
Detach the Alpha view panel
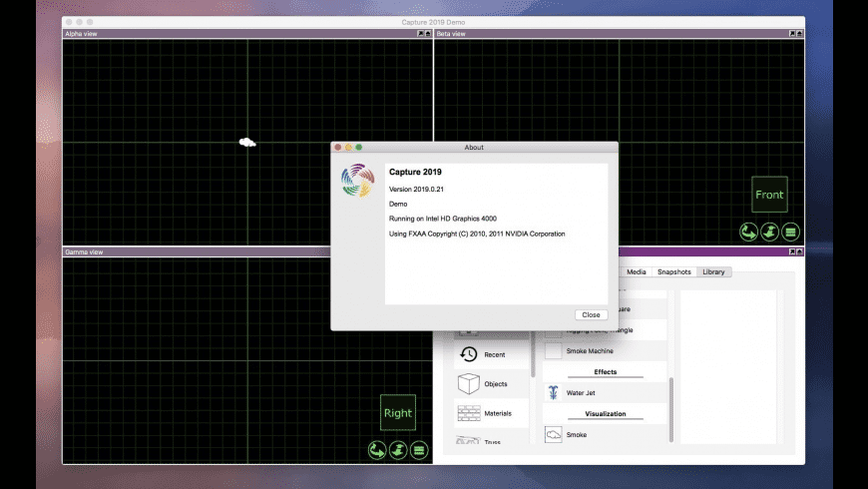(x=420, y=34)
